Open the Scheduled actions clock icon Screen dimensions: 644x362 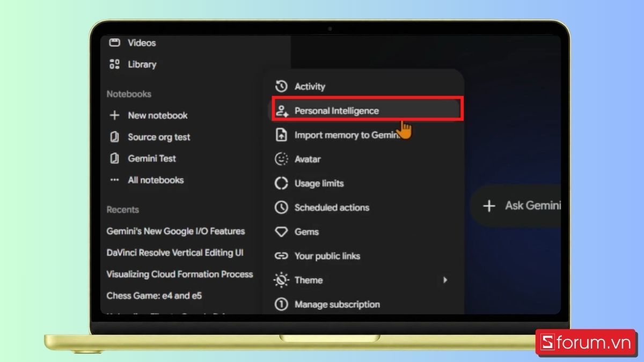(x=281, y=208)
